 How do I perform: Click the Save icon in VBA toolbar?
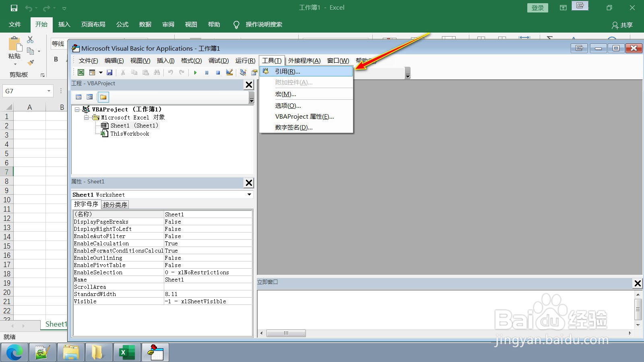[109, 72]
